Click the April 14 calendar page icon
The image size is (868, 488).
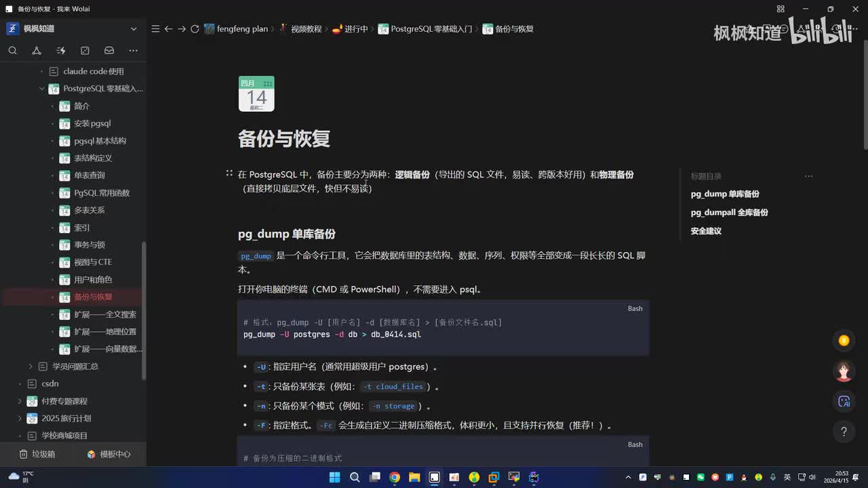pyautogui.click(x=256, y=94)
